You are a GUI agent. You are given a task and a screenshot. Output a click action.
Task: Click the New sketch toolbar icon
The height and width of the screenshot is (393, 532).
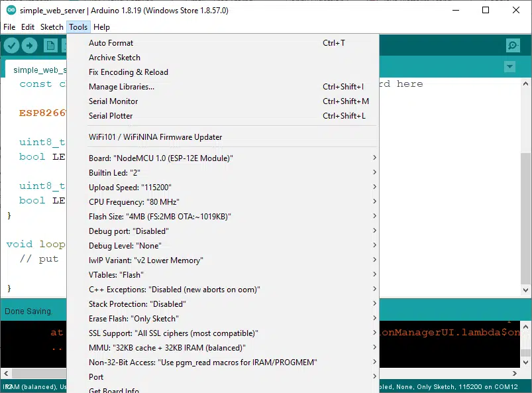[x=50, y=46]
